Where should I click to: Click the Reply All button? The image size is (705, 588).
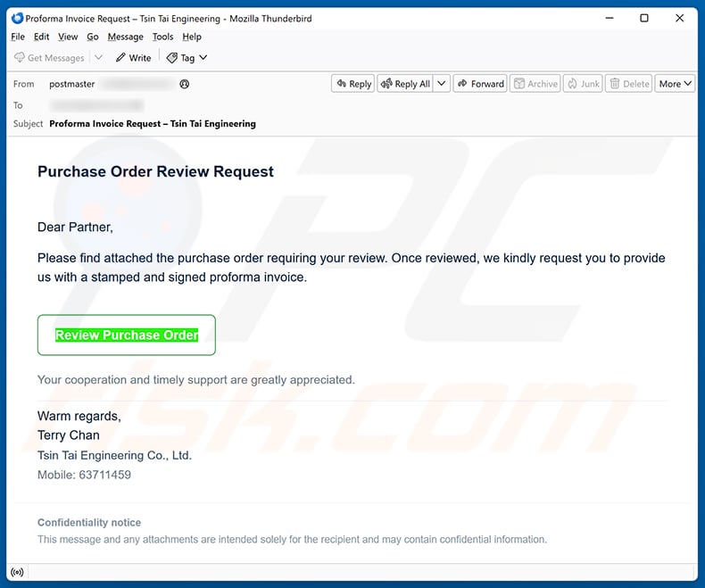tap(405, 84)
